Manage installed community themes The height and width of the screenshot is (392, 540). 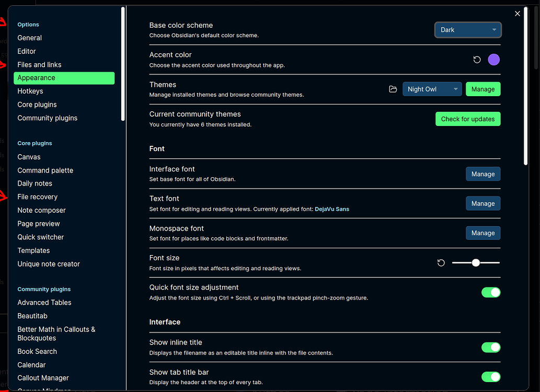tap(483, 89)
